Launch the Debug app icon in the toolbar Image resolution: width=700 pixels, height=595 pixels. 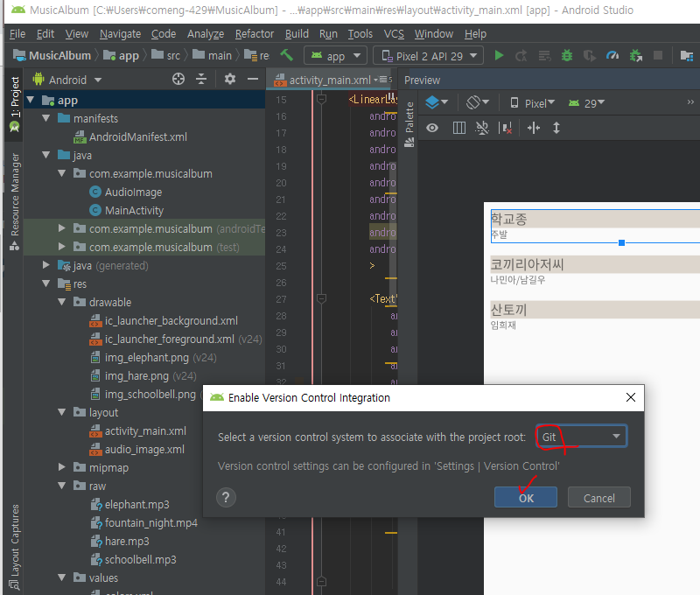pos(565,54)
